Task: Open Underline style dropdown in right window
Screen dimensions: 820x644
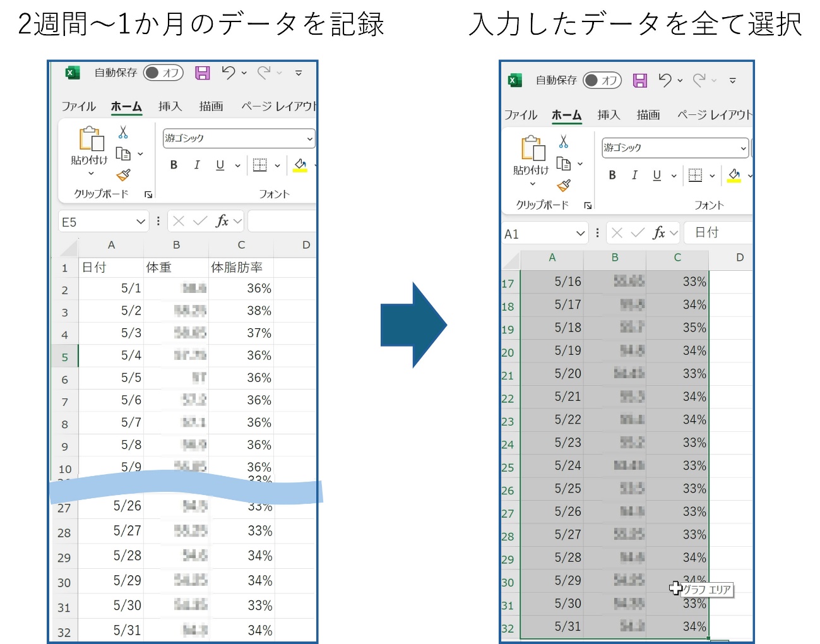Action: pyautogui.click(x=674, y=176)
